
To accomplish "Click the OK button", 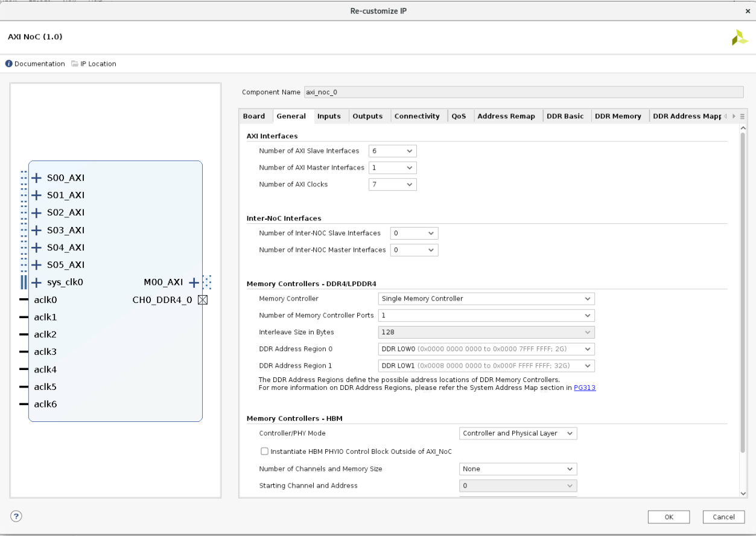I will [x=669, y=517].
